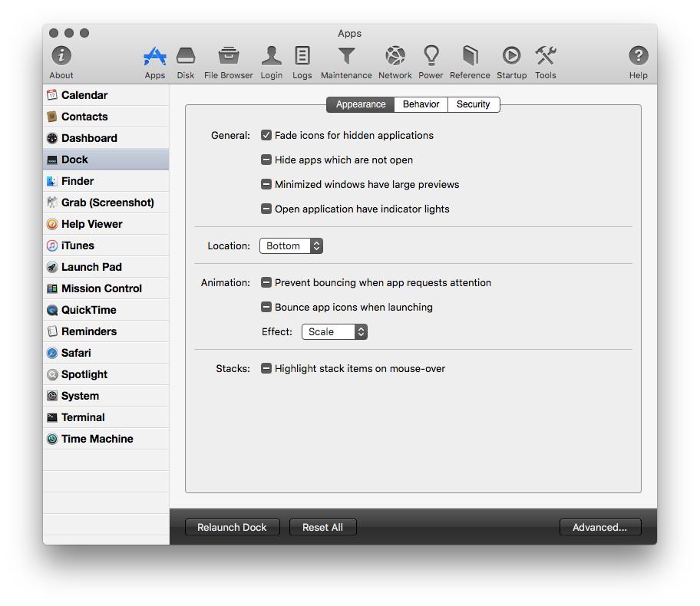
Task: Open the Power lightbulb icon
Action: (431, 56)
